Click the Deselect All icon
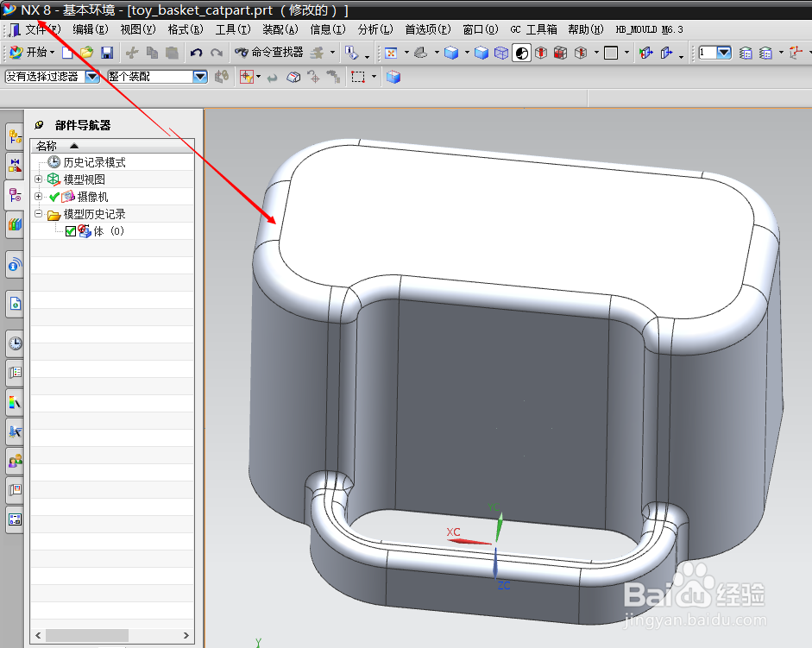Image resolution: width=812 pixels, height=648 pixels. point(293,77)
